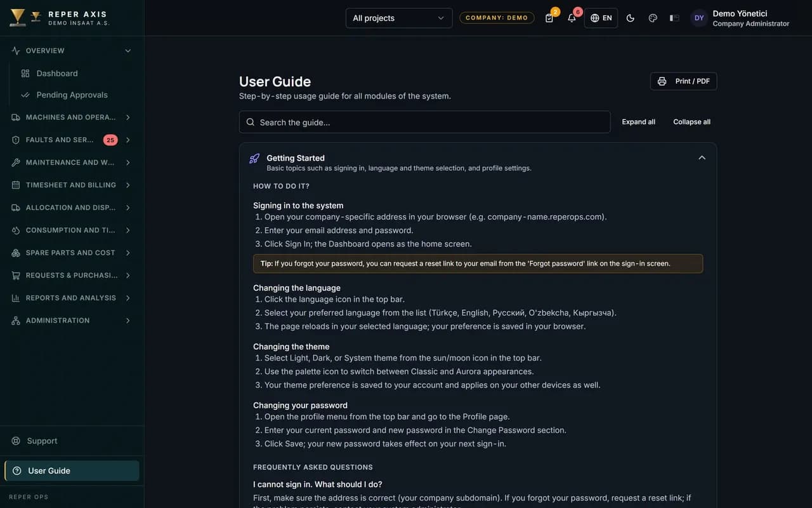Open the palette appearance icon

click(x=653, y=18)
